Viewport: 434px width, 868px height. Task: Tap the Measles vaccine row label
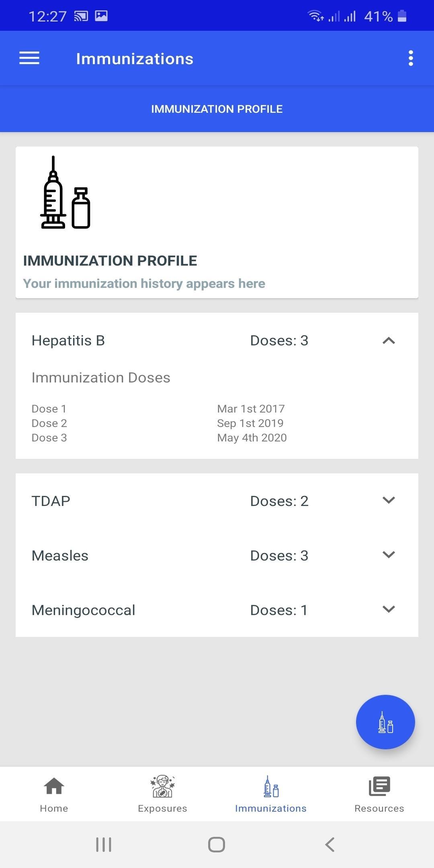[x=60, y=556]
